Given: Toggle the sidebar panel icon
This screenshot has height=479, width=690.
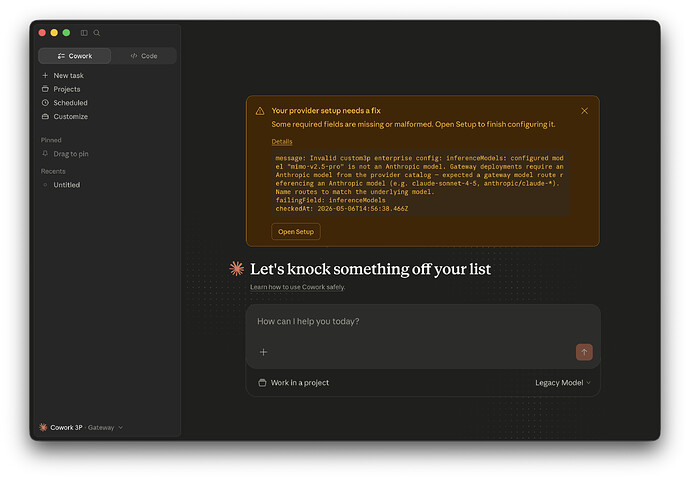Looking at the screenshot, I should pos(84,33).
